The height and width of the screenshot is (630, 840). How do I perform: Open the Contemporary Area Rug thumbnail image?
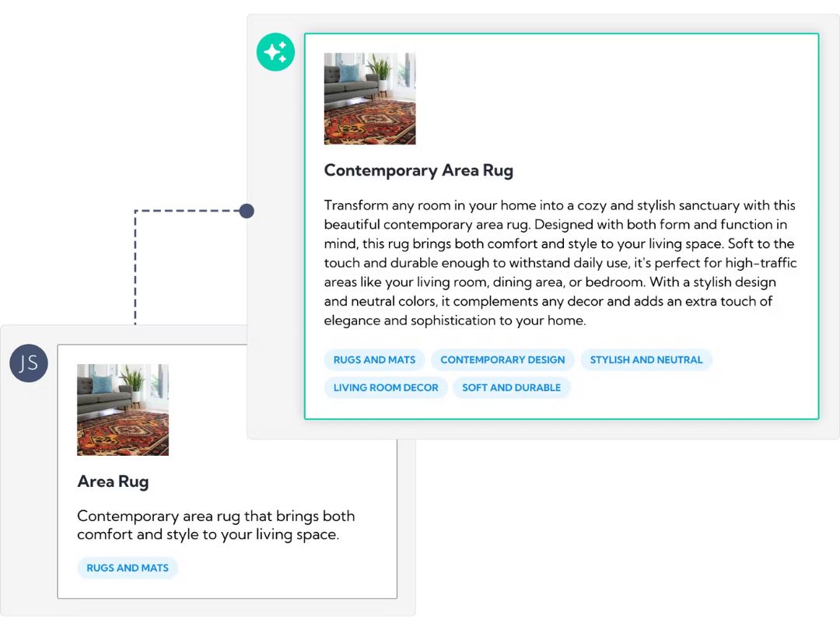tap(369, 99)
